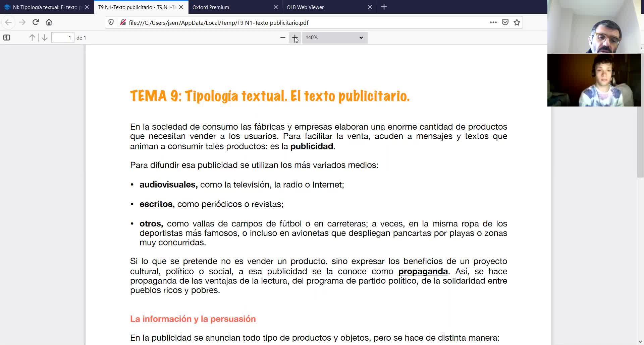Close the T9 N1-Texto publicitario tab
644x345 pixels.
pos(181,7)
